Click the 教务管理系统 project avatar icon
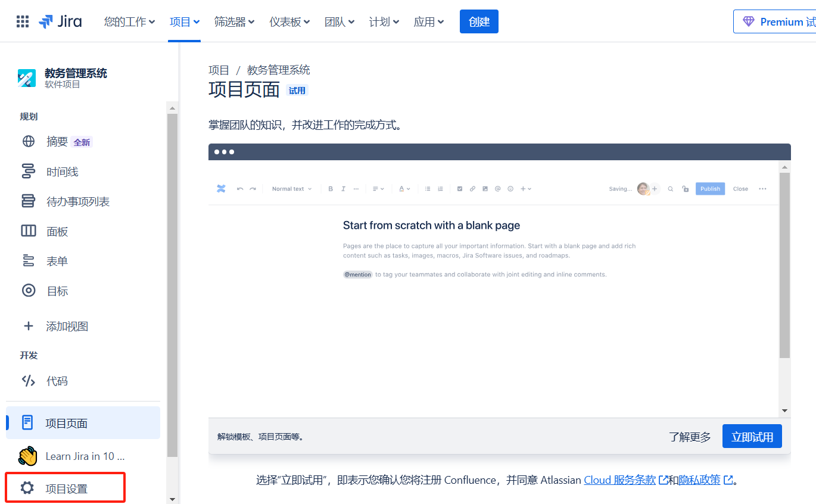This screenshot has width=816, height=504. pyautogui.click(x=27, y=78)
